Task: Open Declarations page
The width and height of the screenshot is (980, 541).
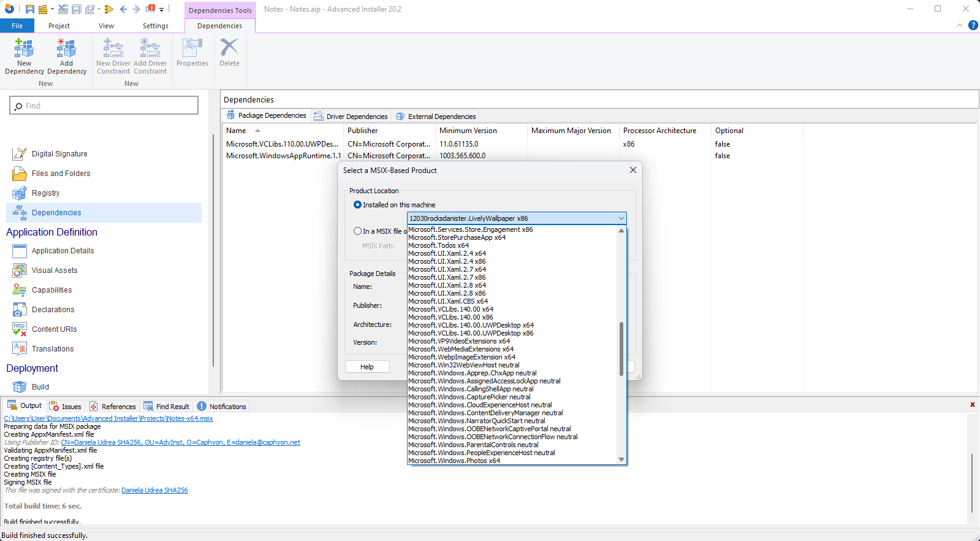Action: click(x=53, y=310)
